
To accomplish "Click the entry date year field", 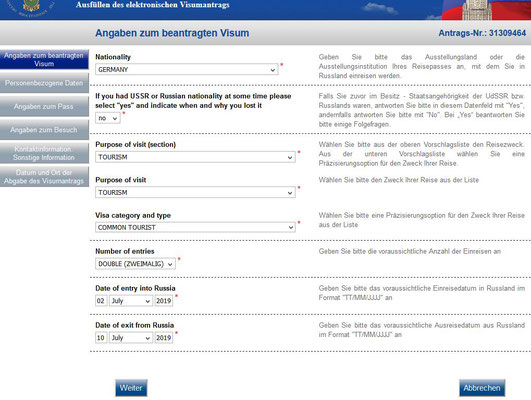I will (164, 301).
